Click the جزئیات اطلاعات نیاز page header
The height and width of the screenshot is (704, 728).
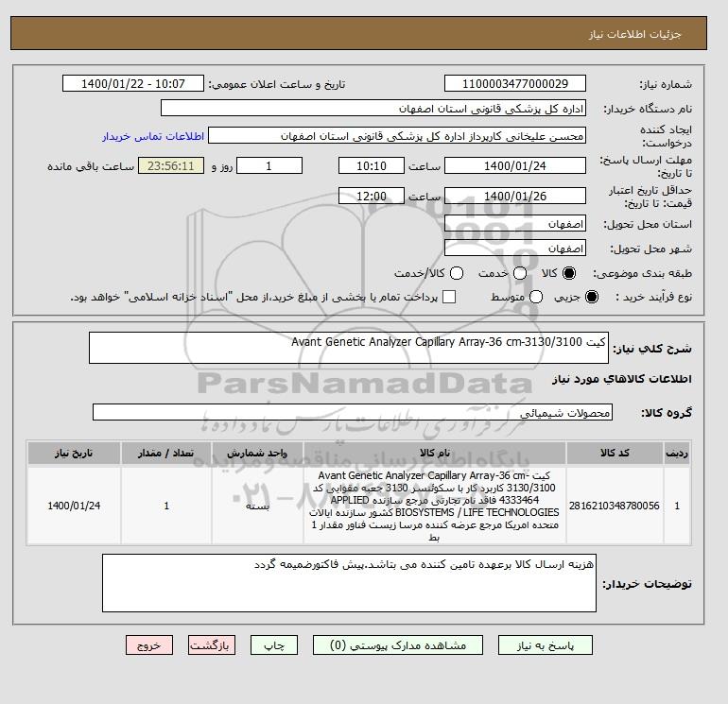(634, 34)
